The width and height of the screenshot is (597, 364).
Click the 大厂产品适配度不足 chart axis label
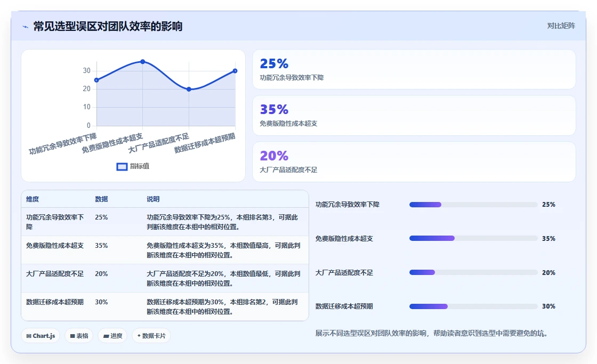(x=158, y=143)
